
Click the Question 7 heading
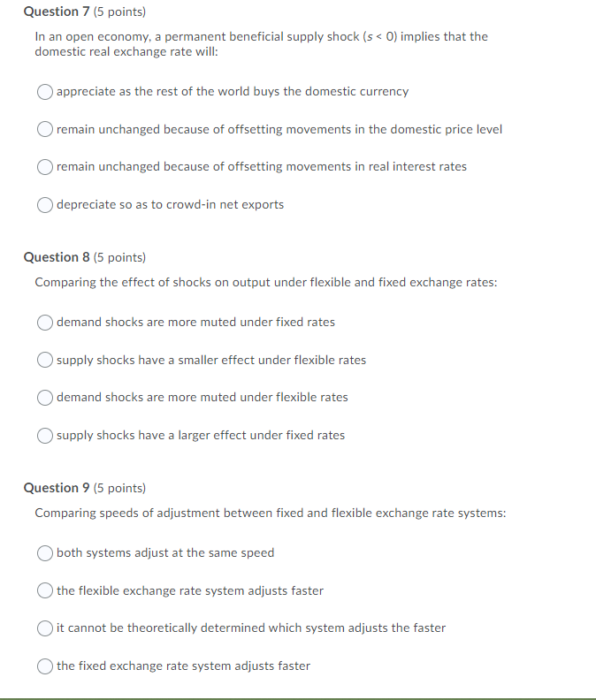(57, 11)
